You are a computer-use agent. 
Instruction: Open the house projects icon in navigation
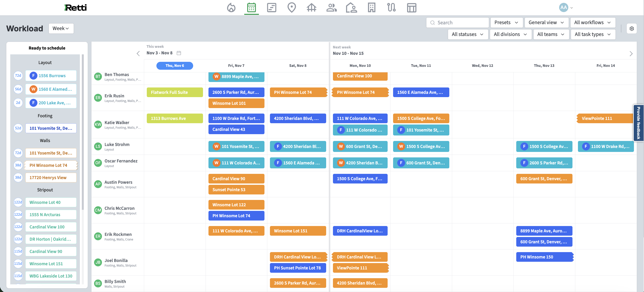(x=311, y=7)
